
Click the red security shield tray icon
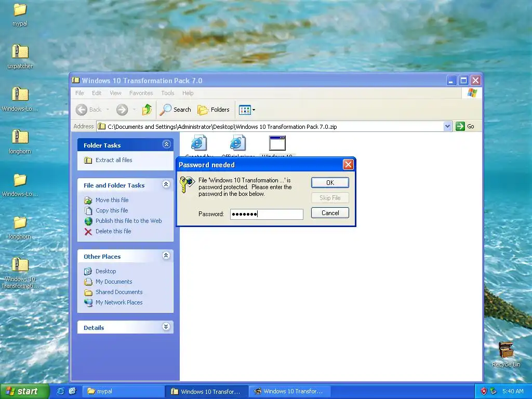(x=484, y=391)
